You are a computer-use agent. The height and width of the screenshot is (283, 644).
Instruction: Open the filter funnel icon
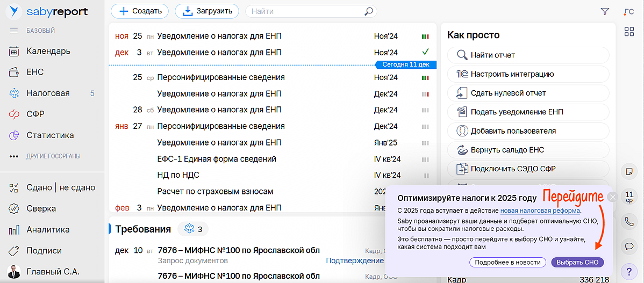(605, 11)
